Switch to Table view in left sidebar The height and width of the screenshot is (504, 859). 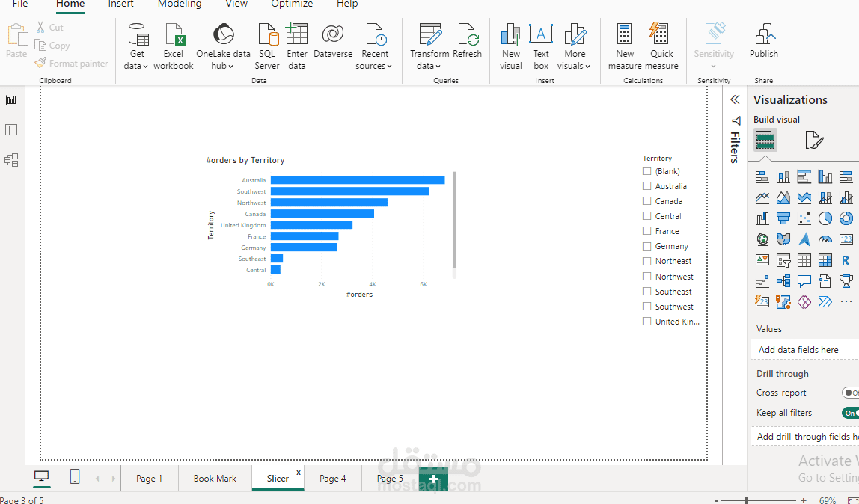click(x=11, y=129)
